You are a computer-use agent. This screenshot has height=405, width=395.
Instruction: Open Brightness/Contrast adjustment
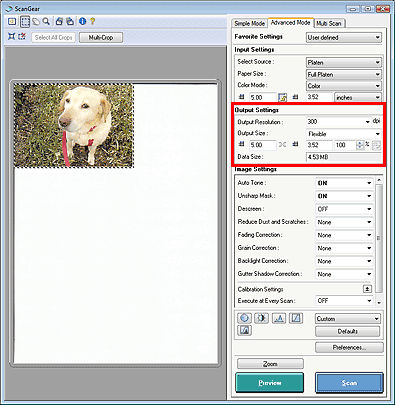point(261,318)
